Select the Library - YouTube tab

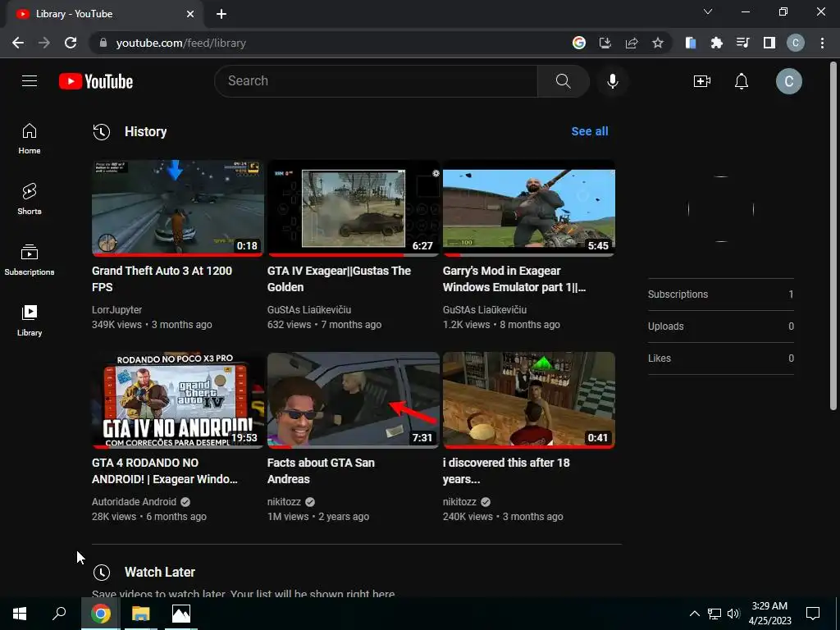coord(104,14)
